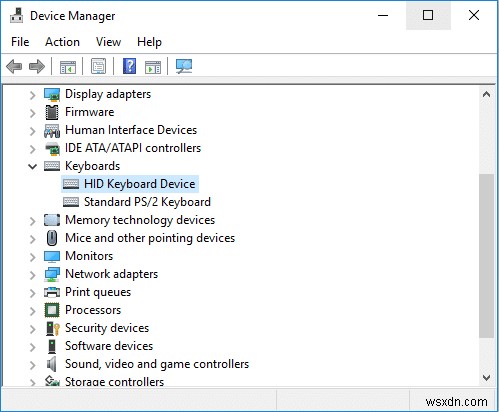The width and height of the screenshot is (499, 412).
Task: Expand the Firmware node
Action: tap(32, 113)
